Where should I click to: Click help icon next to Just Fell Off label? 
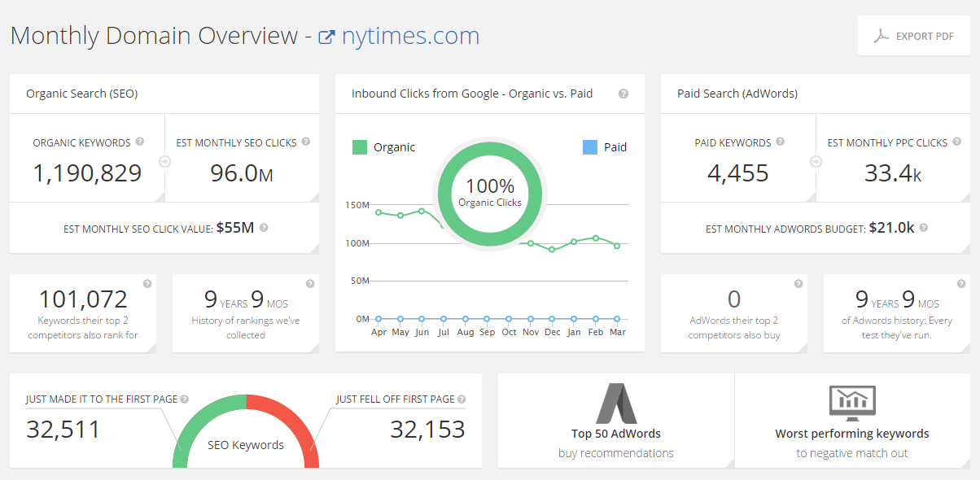(x=462, y=399)
